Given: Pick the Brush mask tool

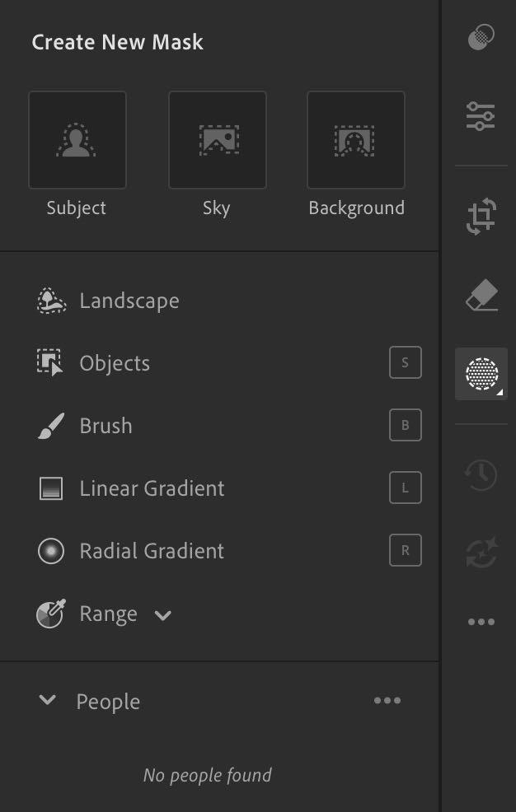Looking at the screenshot, I should [x=106, y=426].
